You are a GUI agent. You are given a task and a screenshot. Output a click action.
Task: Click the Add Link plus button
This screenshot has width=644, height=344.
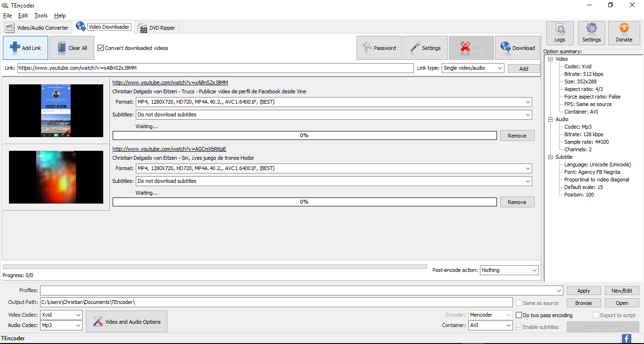pos(25,48)
